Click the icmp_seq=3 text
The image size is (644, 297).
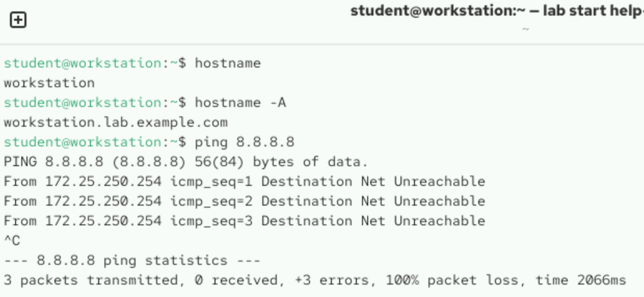click(x=211, y=221)
